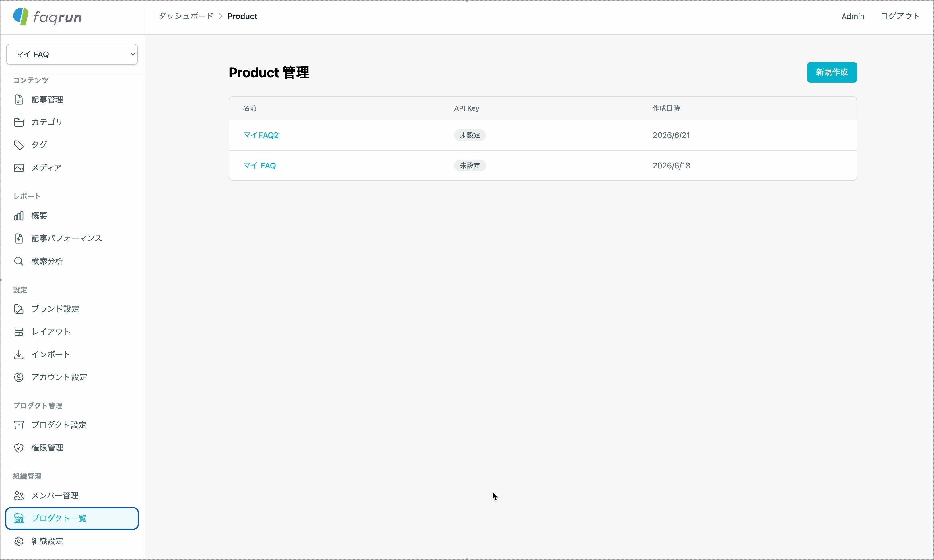Click the Product 管理 page heading
Screen dimensions: 934x560
tap(269, 73)
